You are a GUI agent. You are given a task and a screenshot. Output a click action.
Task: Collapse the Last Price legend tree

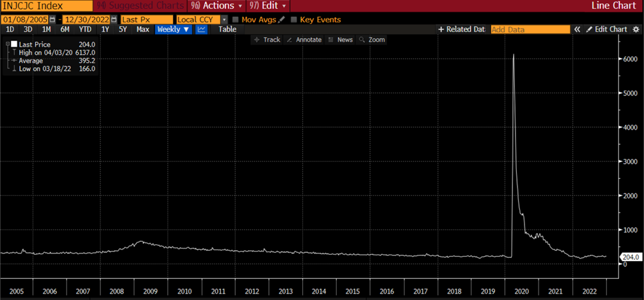click(x=7, y=44)
